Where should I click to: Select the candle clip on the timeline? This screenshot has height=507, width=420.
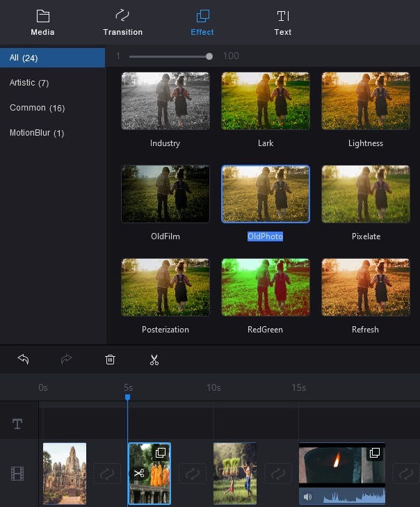pos(341,474)
